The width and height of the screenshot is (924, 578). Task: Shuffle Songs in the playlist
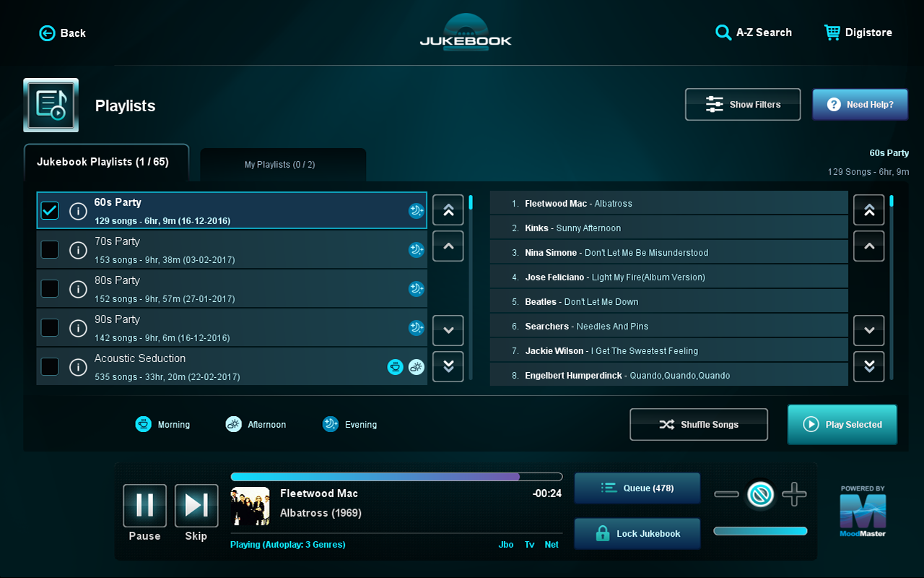[x=699, y=425]
